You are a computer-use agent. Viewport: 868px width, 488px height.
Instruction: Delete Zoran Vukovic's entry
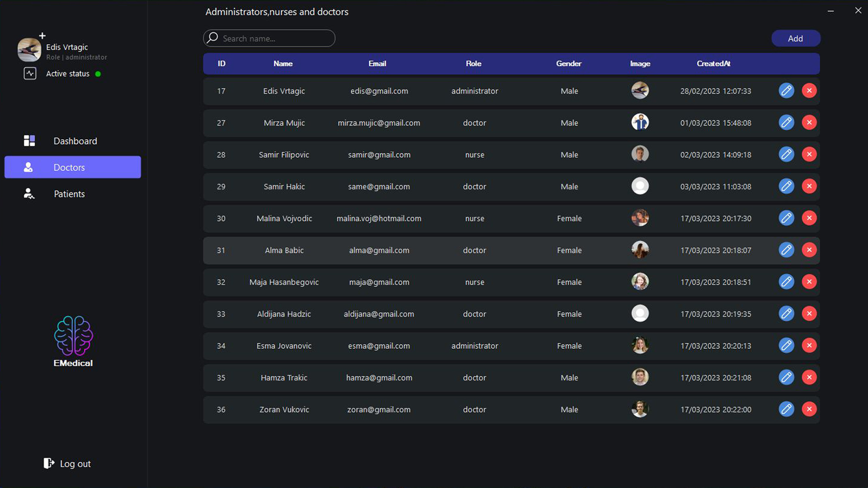coord(809,409)
